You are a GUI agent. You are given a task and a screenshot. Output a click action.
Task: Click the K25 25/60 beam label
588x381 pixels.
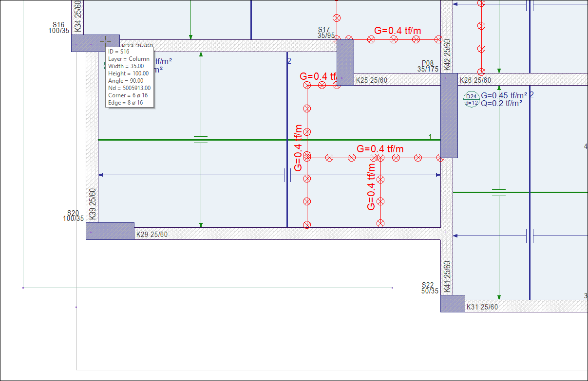point(371,80)
